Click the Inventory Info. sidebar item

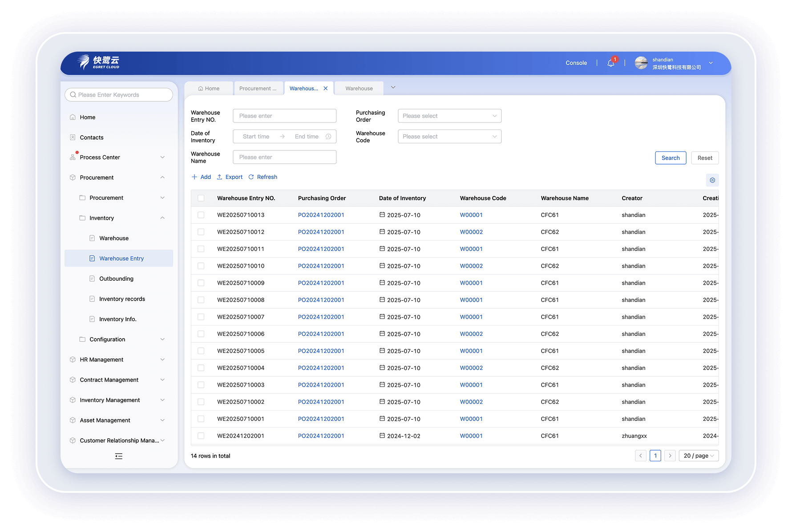coord(118,319)
